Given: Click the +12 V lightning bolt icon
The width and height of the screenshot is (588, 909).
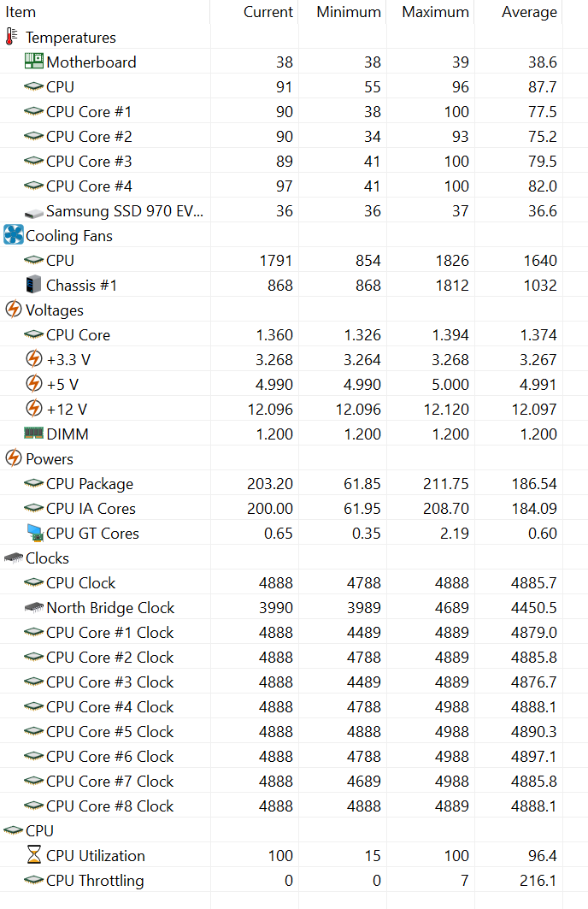Looking at the screenshot, I should tap(34, 409).
